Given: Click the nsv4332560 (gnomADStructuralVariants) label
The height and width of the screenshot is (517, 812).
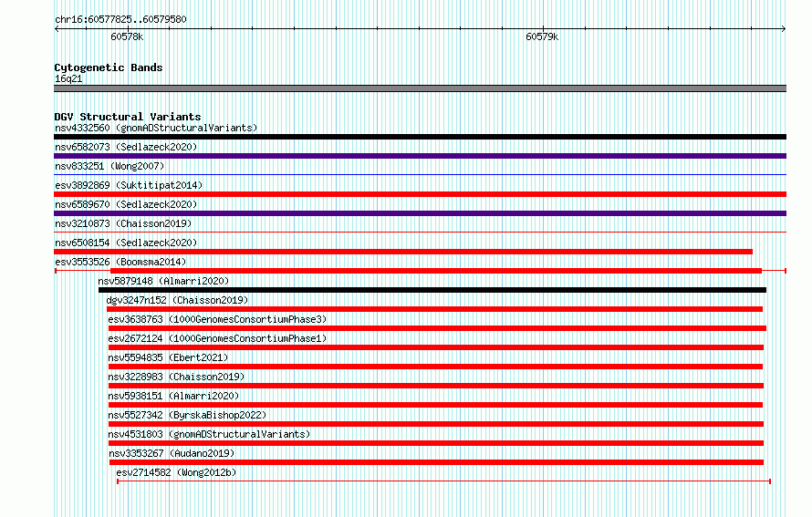Looking at the screenshot, I should click(x=156, y=128).
